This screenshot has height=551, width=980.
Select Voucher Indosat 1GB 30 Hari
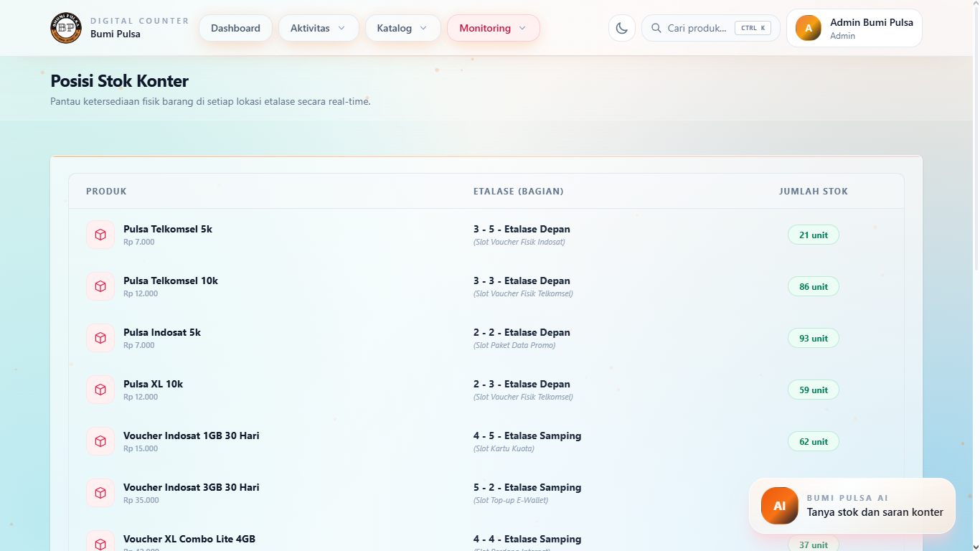pyautogui.click(x=192, y=435)
